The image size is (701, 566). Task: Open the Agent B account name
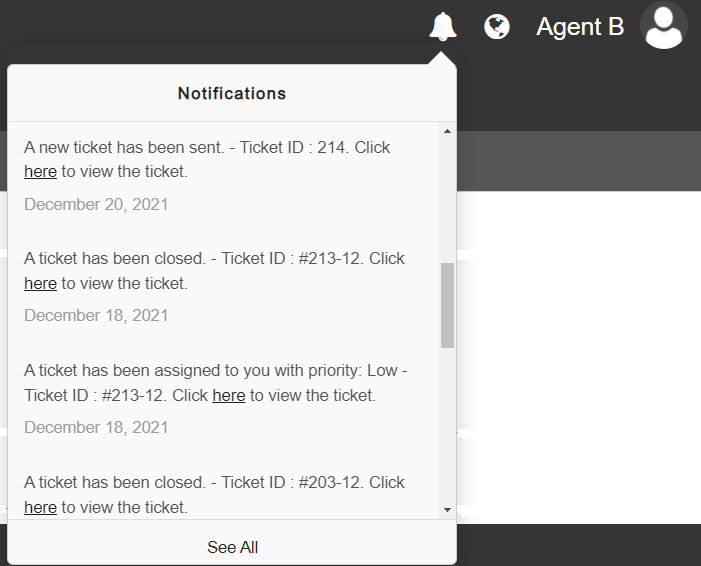(580, 27)
